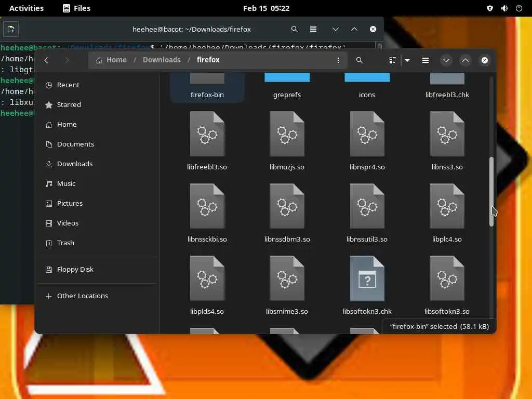
Task: Go to Home in the sidebar
Action: point(97,124)
